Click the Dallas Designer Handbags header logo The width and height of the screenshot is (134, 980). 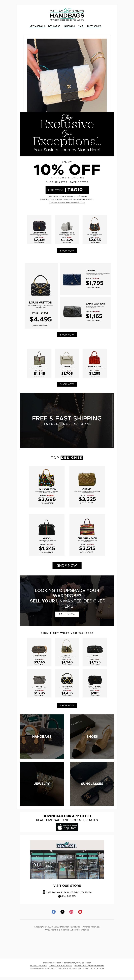pyautogui.click(x=67, y=14)
